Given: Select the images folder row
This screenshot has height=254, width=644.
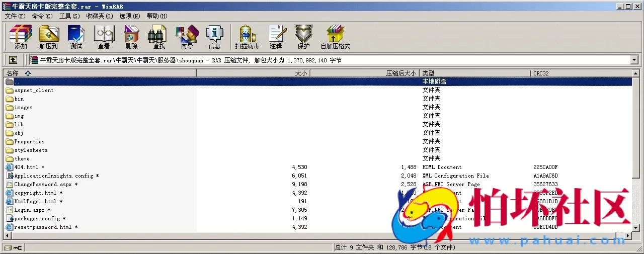Looking at the screenshot, I should (x=318, y=107).
